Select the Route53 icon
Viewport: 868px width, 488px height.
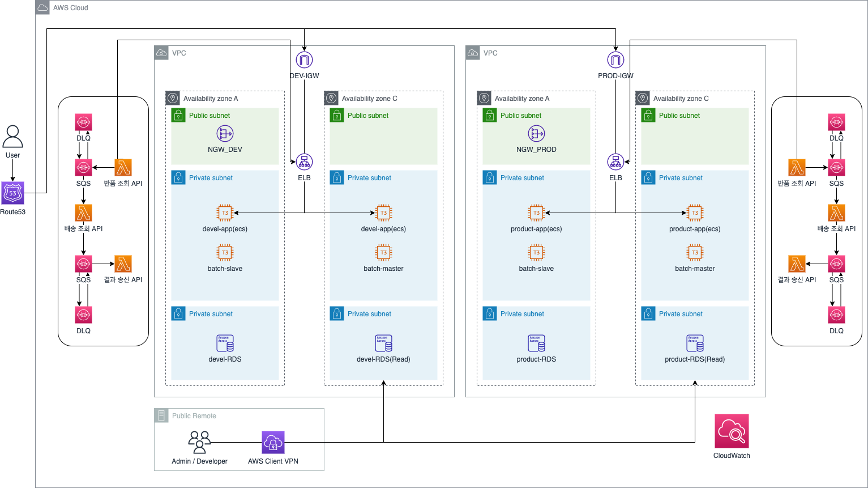click(x=12, y=193)
